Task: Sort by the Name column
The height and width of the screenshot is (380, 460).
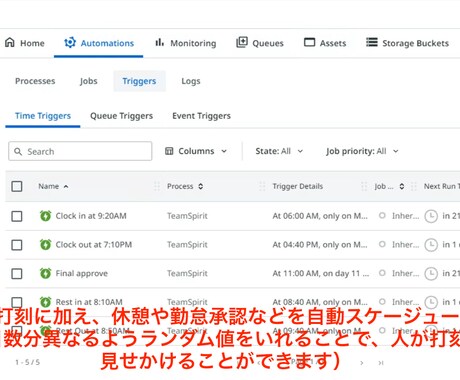Action: (x=48, y=186)
